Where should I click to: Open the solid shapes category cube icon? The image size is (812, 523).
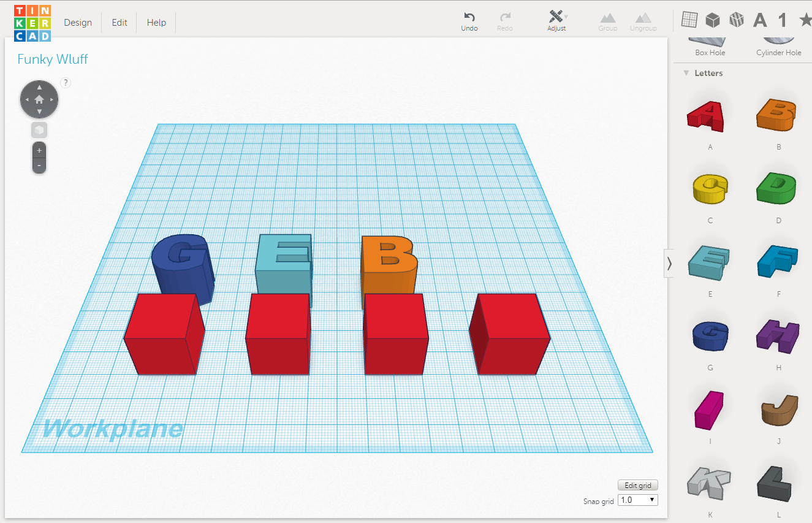click(712, 20)
